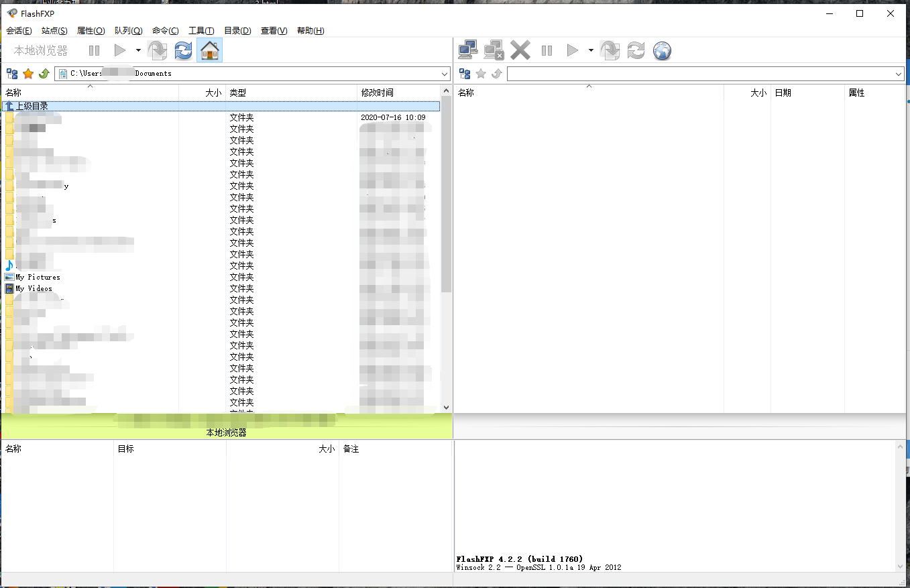
Task: Click the 本地浏览器 label in toolbar
Action: point(41,50)
